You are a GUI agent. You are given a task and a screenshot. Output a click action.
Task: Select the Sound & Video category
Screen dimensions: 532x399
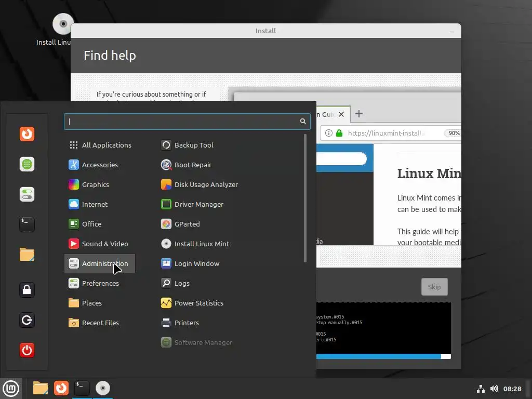100,244
